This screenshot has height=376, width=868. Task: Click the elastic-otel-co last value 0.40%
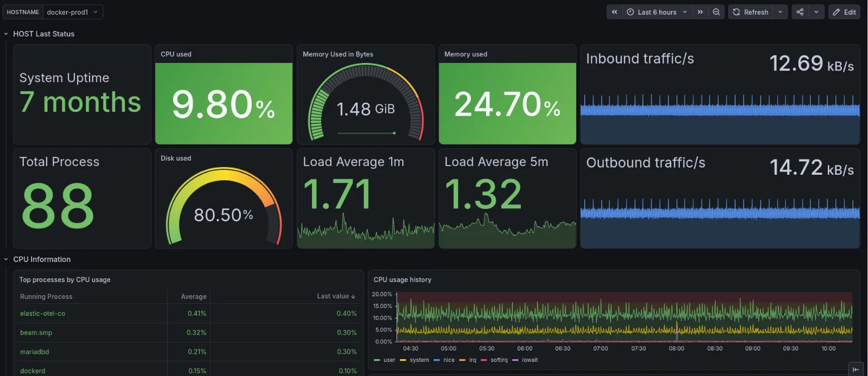(x=347, y=314)
